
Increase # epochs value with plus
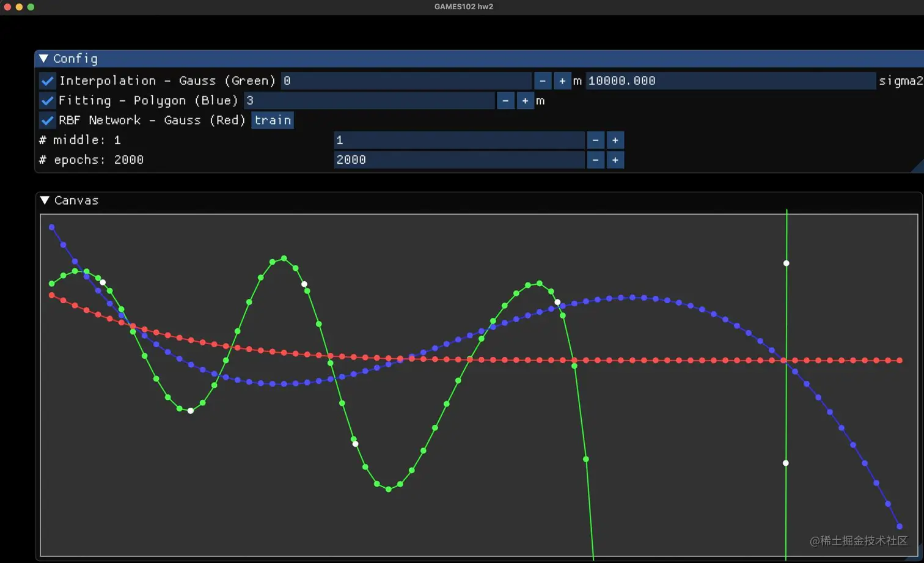pyautogui.click(x=615, y=160)
